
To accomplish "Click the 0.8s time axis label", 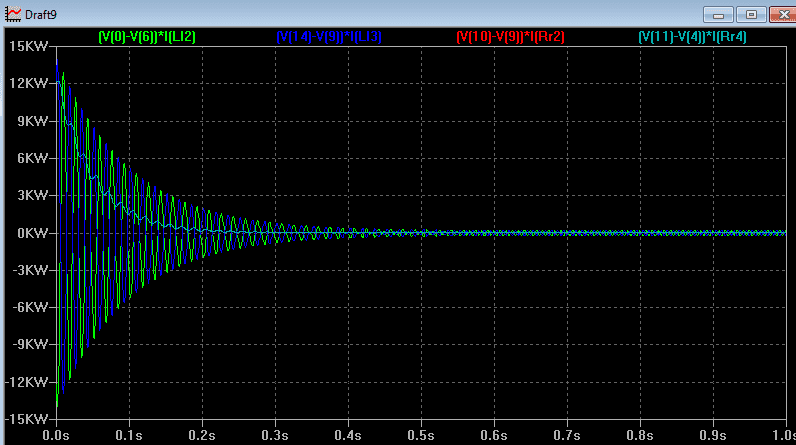I will point(640,435).
